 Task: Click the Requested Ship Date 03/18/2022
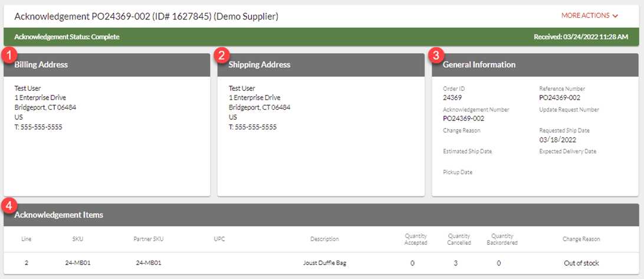pos(557,140)
